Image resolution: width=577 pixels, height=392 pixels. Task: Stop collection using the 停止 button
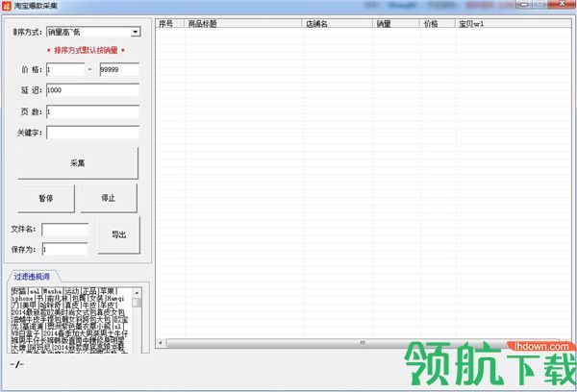click(x=109, y=198)
